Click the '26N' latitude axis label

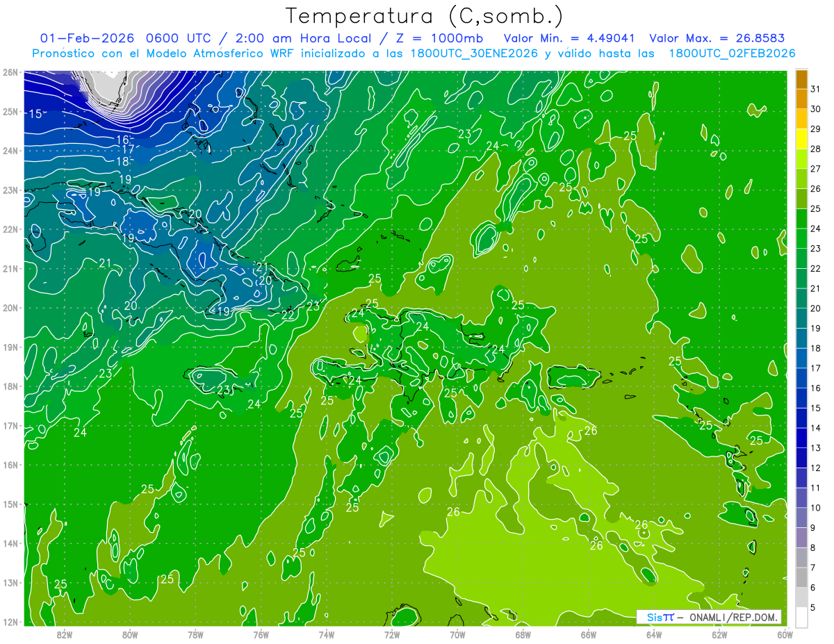(10, 72)
